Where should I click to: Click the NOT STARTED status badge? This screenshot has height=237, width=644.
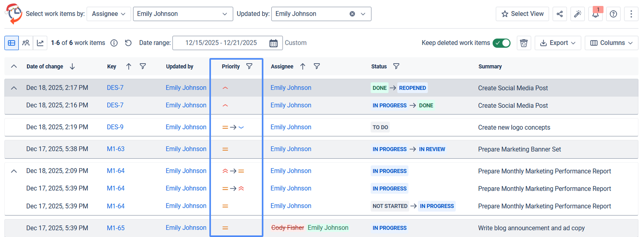click(390, 206)
